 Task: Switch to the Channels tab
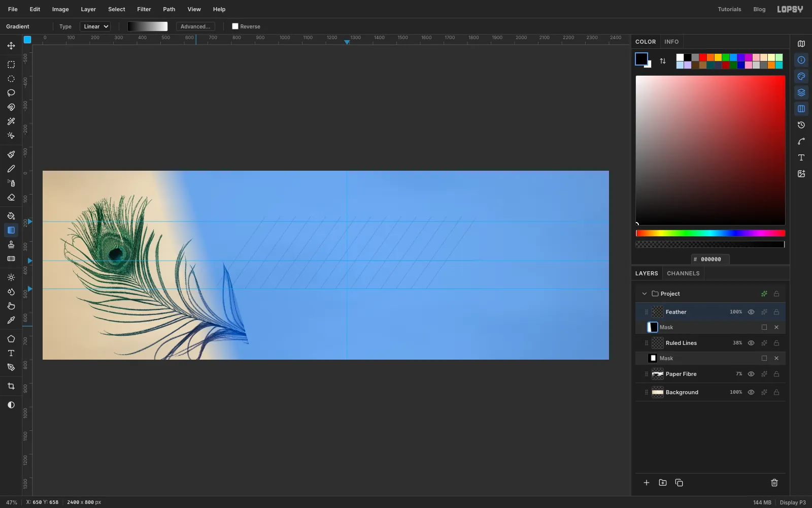click(x=683, y=273)
